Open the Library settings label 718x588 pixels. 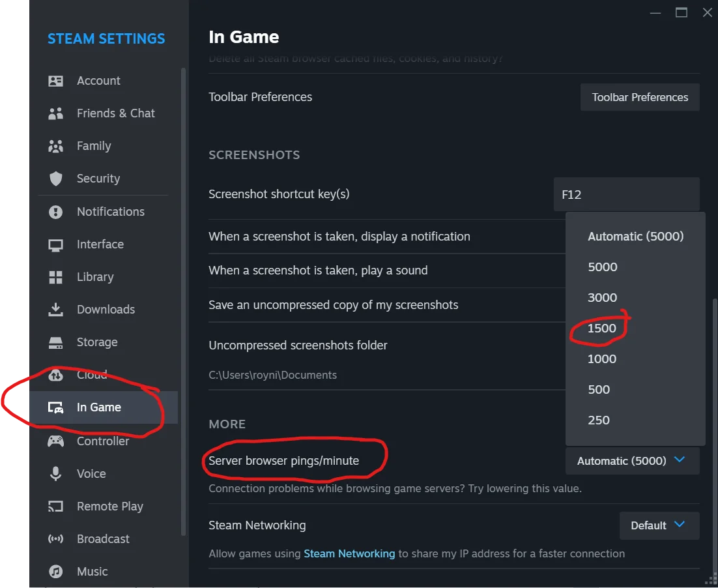point(95,277)
